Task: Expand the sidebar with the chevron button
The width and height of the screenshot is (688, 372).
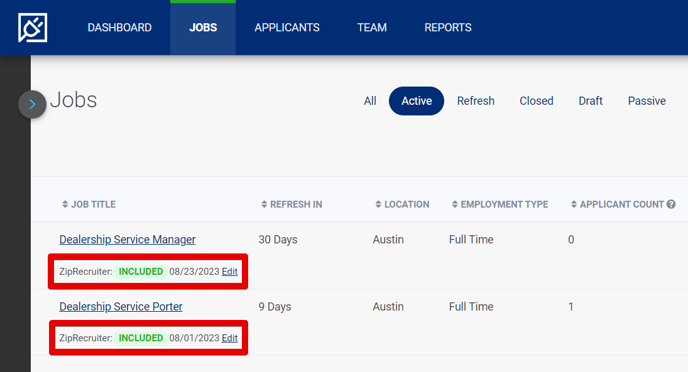Action: click(x=32, y=104)
